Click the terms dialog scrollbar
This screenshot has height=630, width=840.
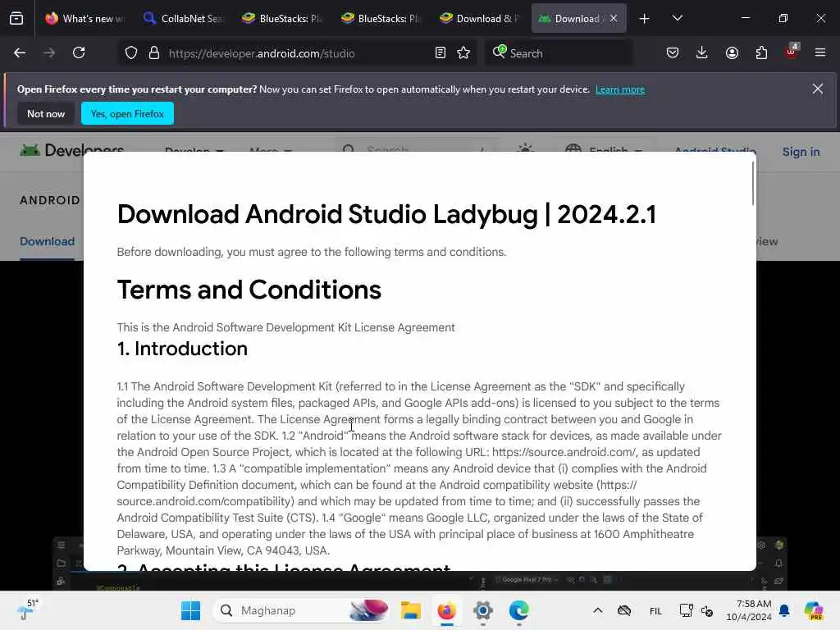click(x=753, y=183)
